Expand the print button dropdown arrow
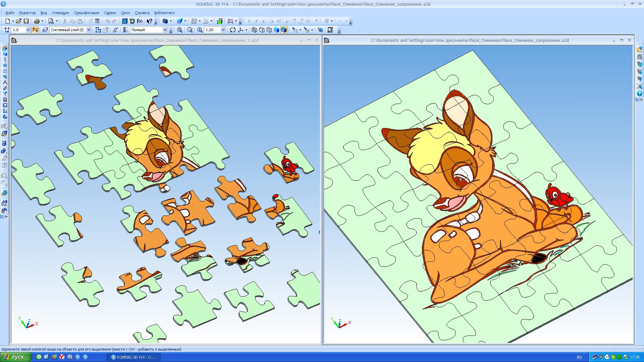 42,21
